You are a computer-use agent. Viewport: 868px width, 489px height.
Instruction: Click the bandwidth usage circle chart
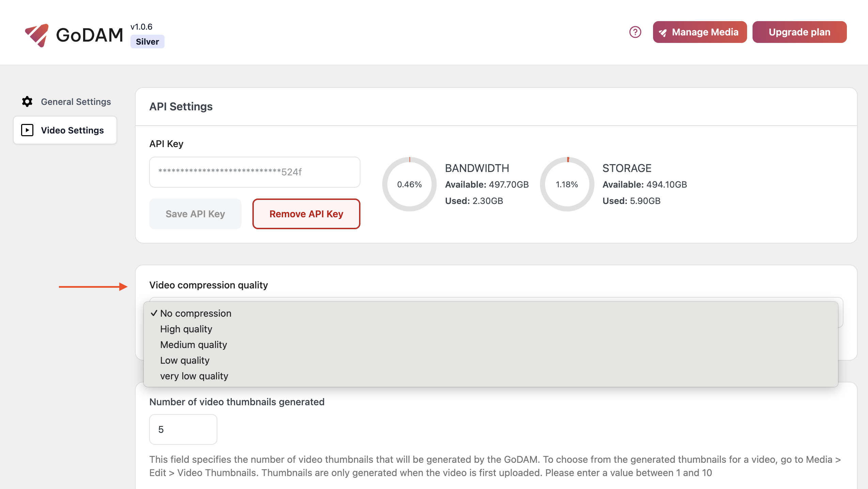pos(409,184)
